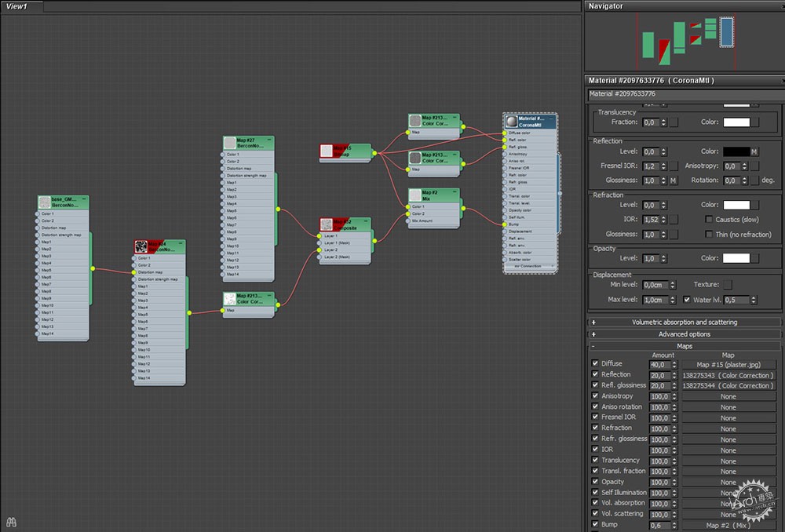Expand Volumetric absorption and scattering rollout
This screenshot has width=785, height=532.
coord(684,322)
